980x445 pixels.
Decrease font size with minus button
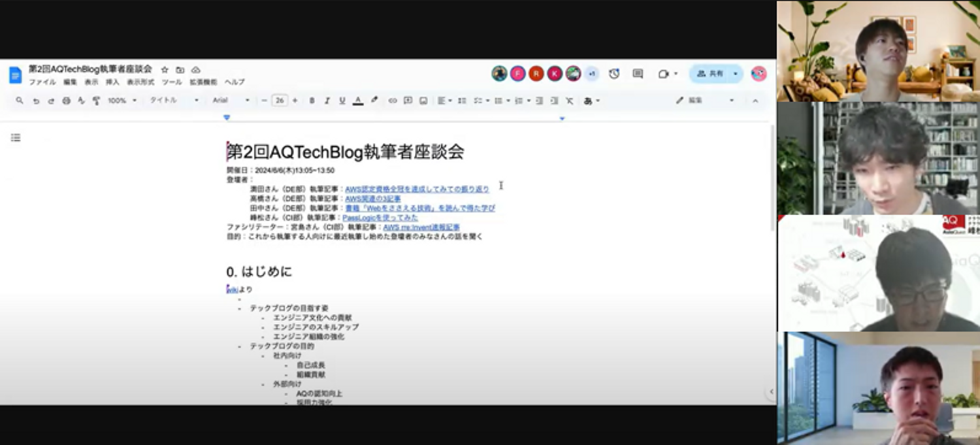click(265, 101)
